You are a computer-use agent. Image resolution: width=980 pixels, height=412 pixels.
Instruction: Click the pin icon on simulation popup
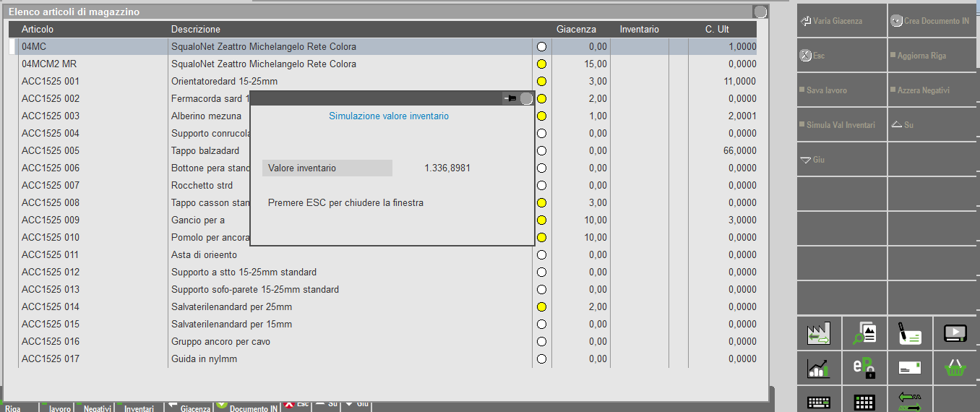[x=510, y=98]
